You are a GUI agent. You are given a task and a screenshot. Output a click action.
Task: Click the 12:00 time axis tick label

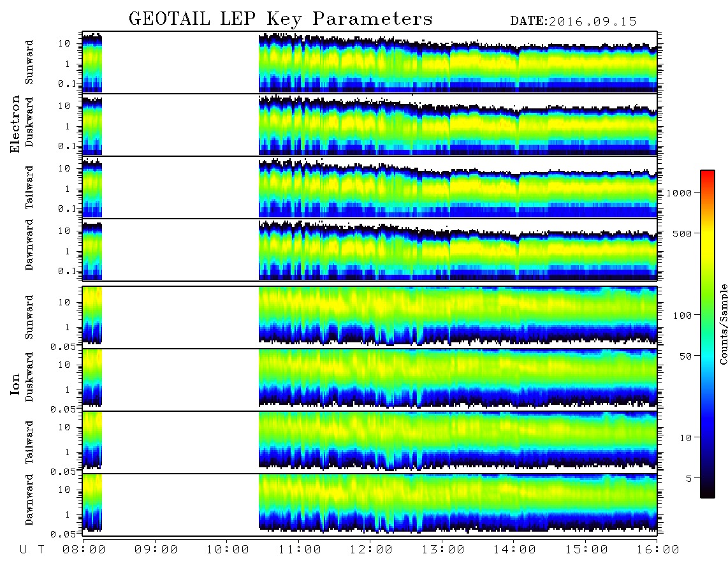(x=372, y=550)
